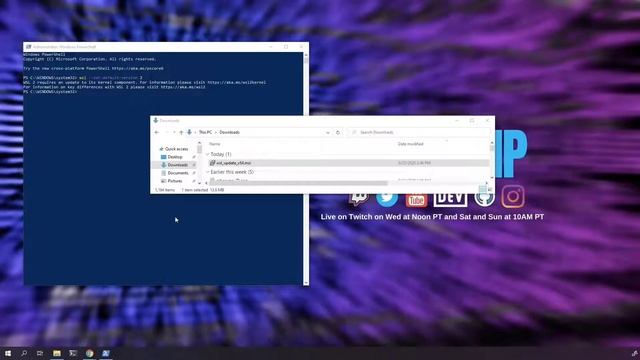Viewport: 640px width, 360px height.
Task: Open the recent locations dropdown in Explorer
Action: click(174, 132)
